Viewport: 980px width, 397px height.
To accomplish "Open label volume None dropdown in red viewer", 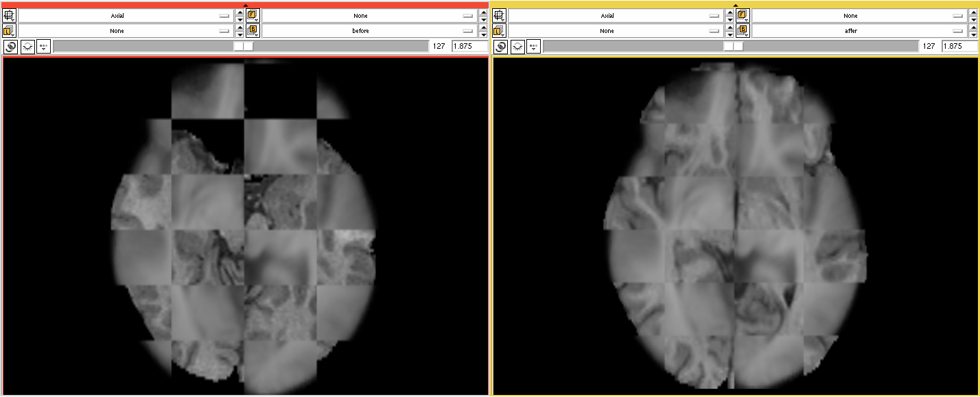I will (126, 31).
